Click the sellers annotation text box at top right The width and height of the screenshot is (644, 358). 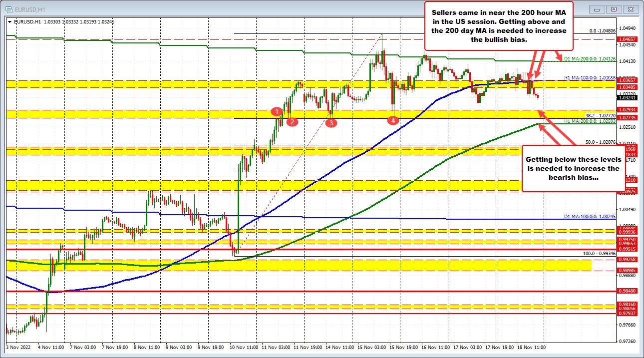pos(498,25)
